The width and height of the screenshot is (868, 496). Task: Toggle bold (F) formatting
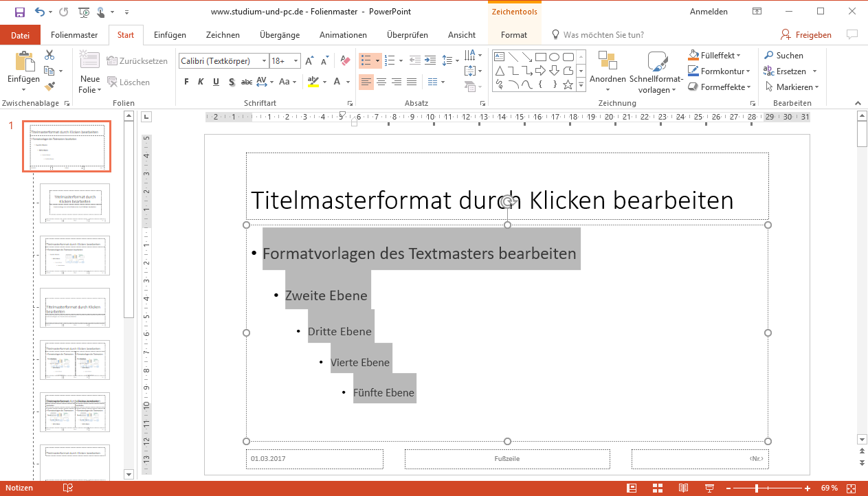186,82
